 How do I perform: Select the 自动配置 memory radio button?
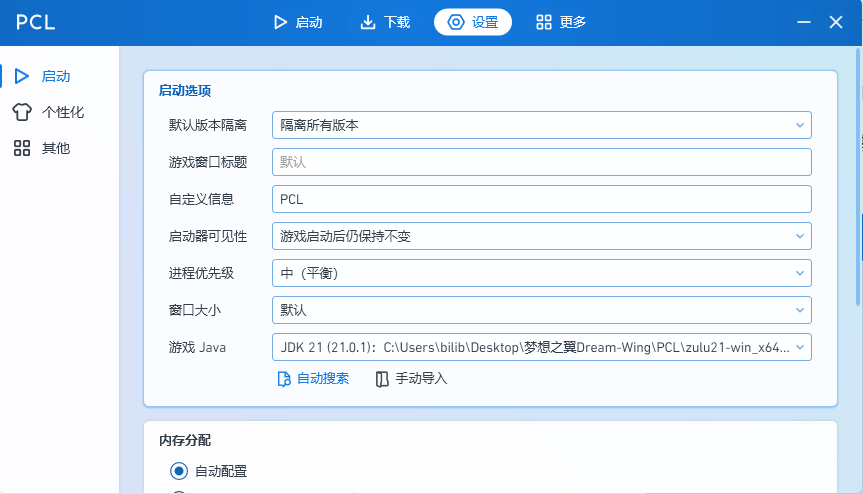click(x=179, y=471)
